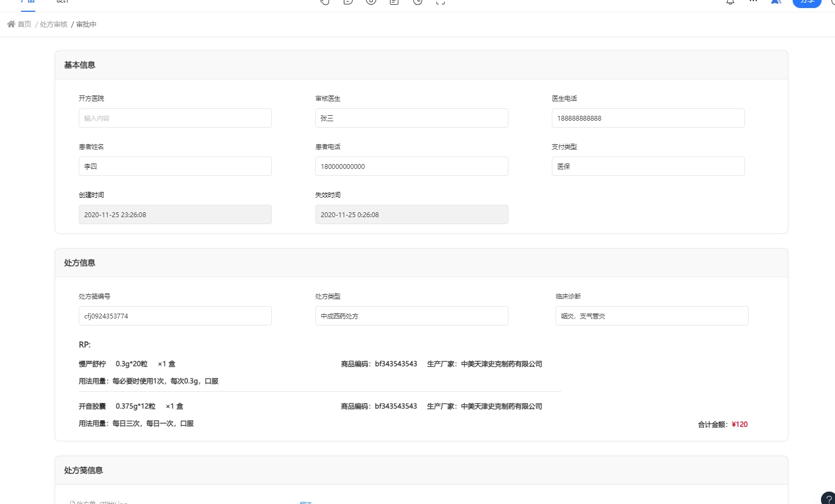
Task: Click the 支付类型 label
Action: [564, 147]
